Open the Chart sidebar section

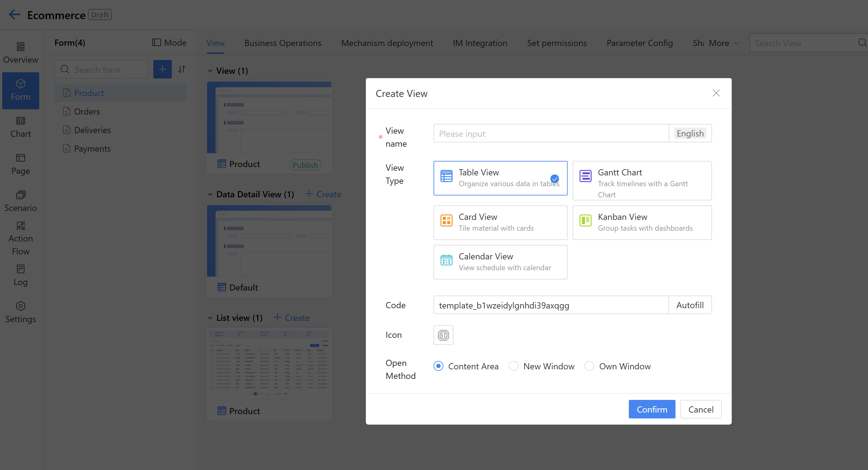pos(21,127)
